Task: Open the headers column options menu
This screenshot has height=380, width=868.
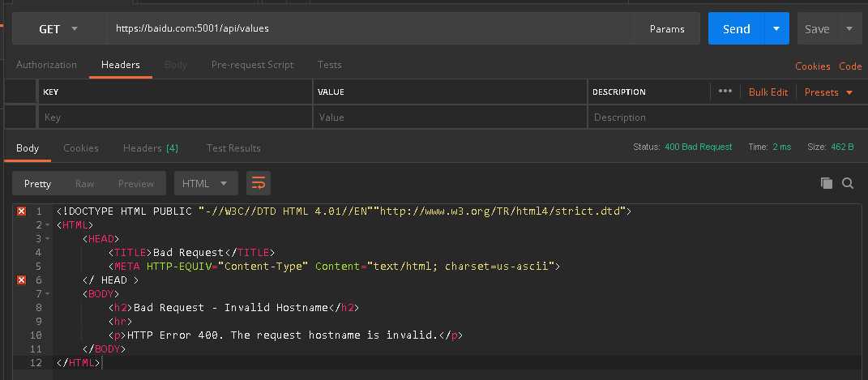Action: [725, 92]
